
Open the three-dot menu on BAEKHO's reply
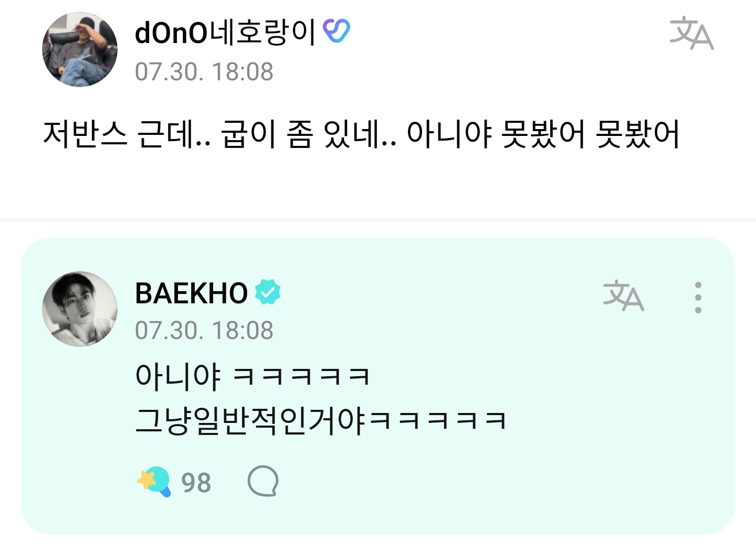tap(698, 298)
